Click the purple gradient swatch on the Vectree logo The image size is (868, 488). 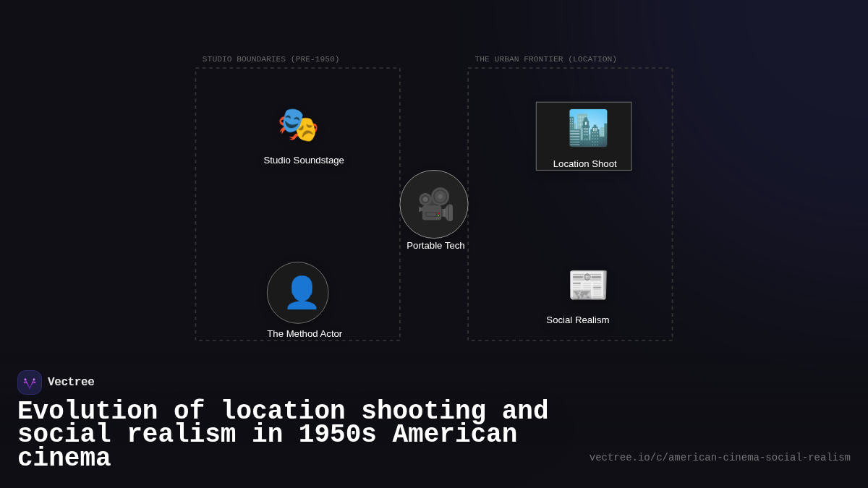coord(30,382)
